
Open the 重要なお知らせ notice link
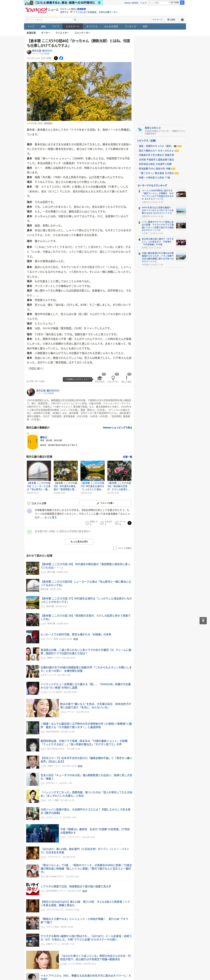(x=152, y=128)
